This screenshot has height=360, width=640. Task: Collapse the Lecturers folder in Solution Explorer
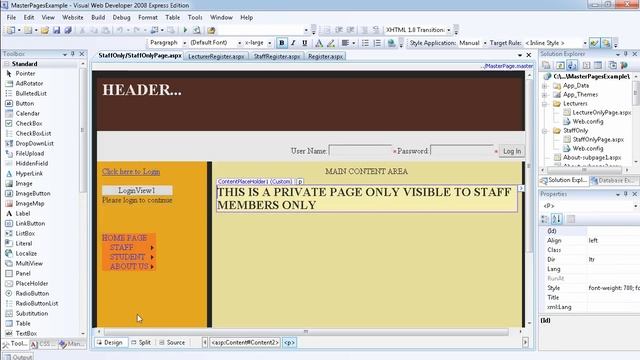545,104
